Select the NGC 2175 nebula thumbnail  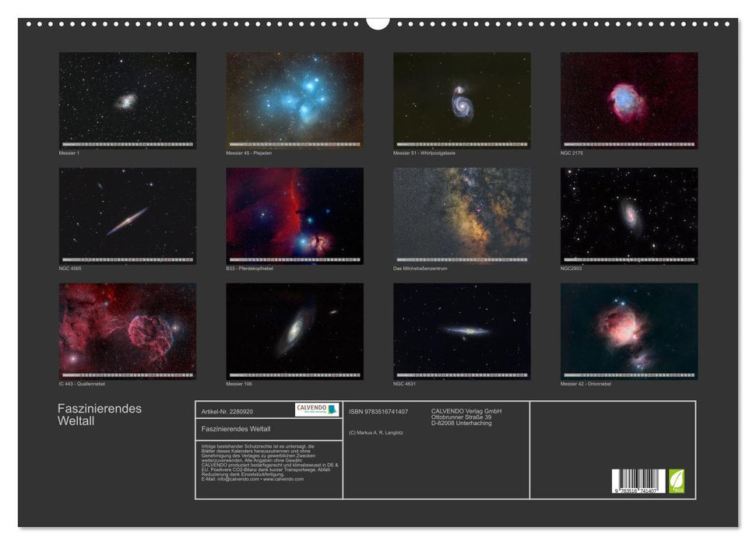[629, 100]
